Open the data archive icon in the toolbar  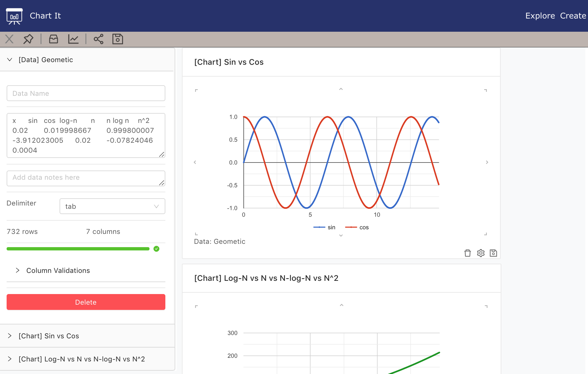coord(54,39)
